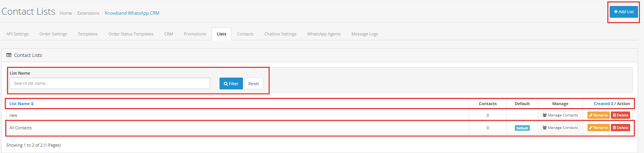Click the Reset button
The width and height of the screenshot is (644, 153).
[x=253, y=84]
